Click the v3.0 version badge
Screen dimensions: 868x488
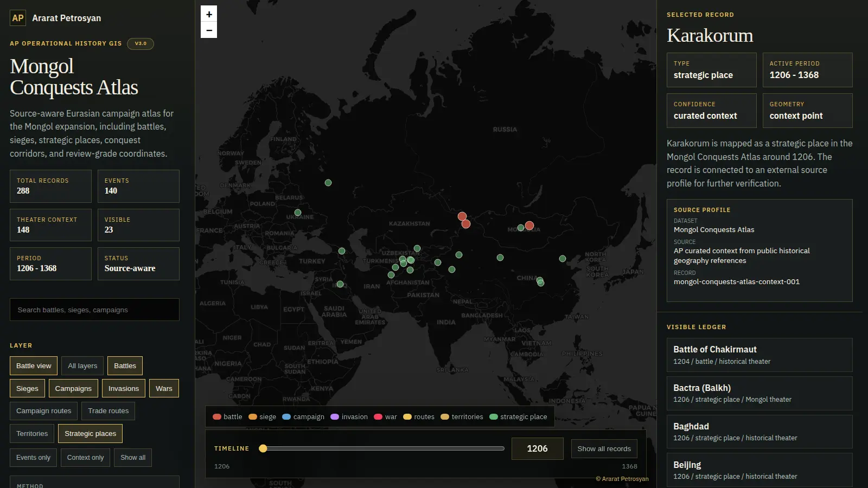click(141, 43)
